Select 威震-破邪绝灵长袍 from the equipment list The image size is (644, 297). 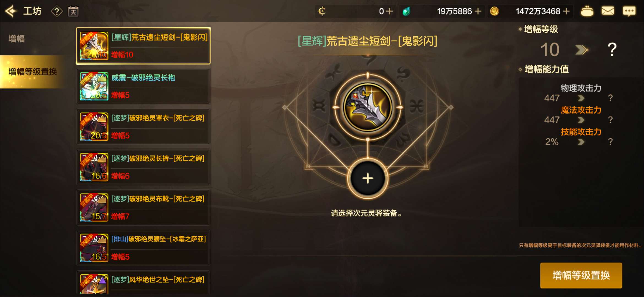click(x=143, y=86)
